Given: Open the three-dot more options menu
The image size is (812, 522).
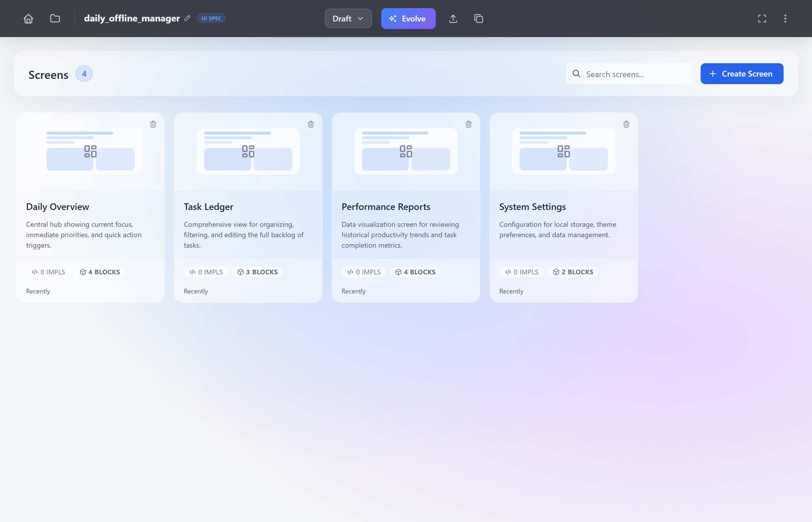Looking at the screenshot, I should tap(785, 19).
